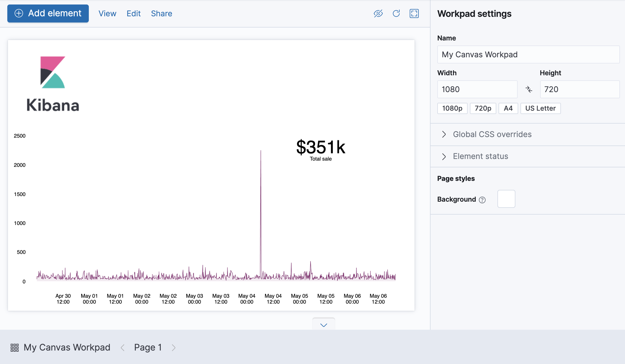Enter fullscreen mode via the toolbar icon
Image resolution: width=625 pixels, height=364 pixels.
(414, 13)
